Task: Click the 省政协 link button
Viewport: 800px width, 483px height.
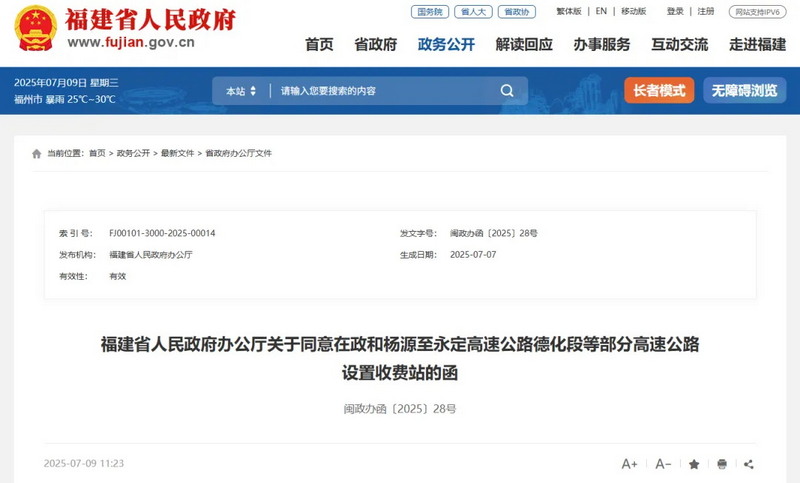Action: [x=517, y=12]
